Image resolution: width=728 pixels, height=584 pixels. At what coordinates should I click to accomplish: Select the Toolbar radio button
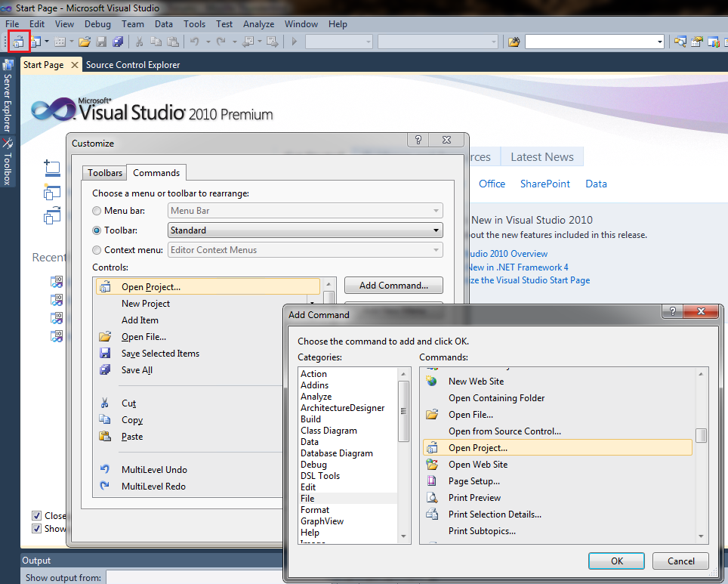[97, 230]
